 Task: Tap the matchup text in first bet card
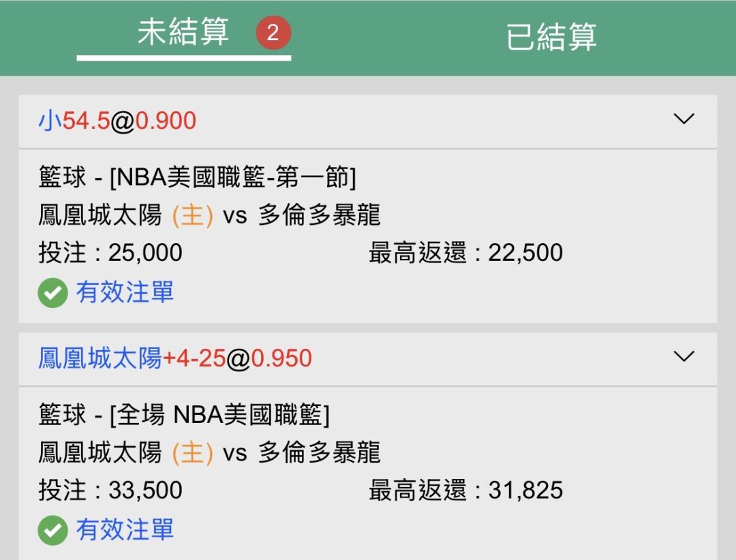209,215
